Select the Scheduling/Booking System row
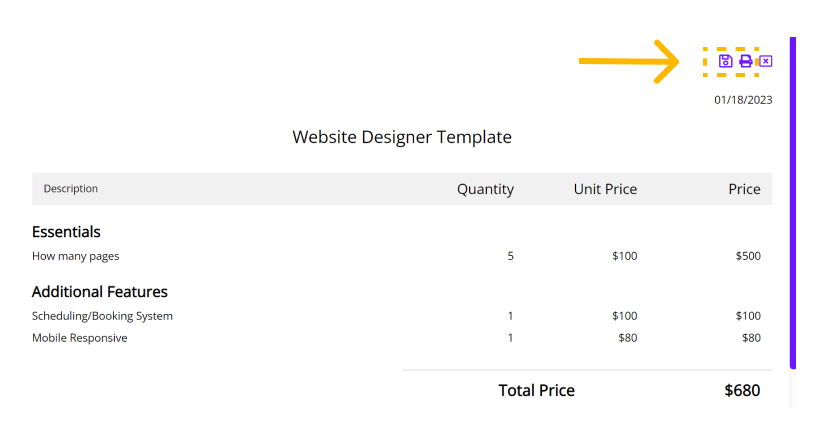 tap(396, 316)
